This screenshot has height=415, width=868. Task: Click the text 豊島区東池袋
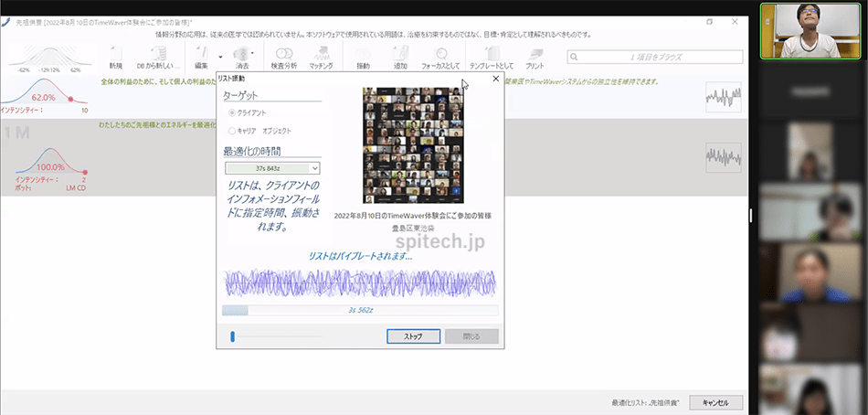[413, 228]
